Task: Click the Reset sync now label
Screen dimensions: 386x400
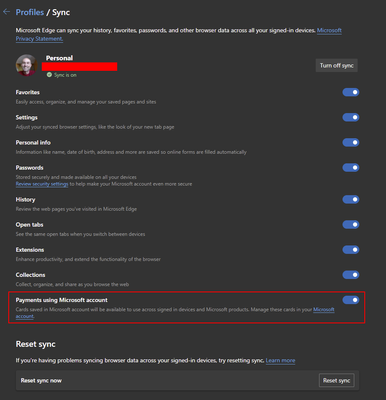Action: pos(41,381)
